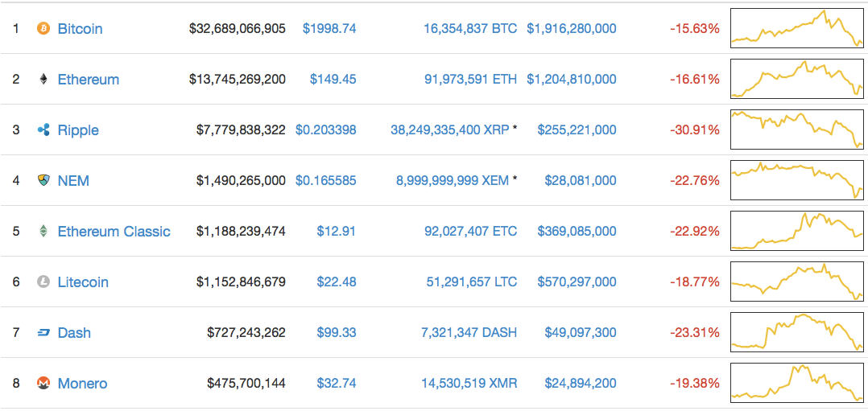Image resolution: width=868 pixels, height=411 pixels.
Task: Click the orange Bitcoin logo icon
Action: coord(43,28)
